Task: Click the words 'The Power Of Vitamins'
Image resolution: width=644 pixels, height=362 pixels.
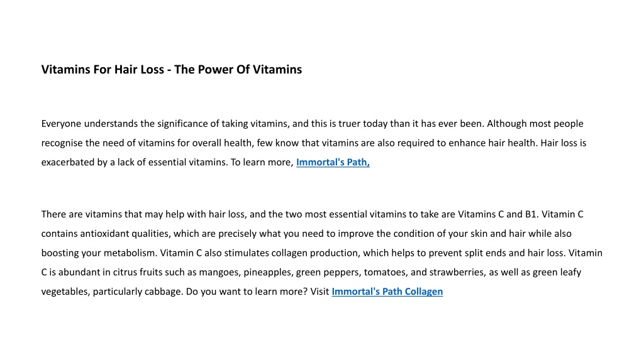Action: [238, 69]
